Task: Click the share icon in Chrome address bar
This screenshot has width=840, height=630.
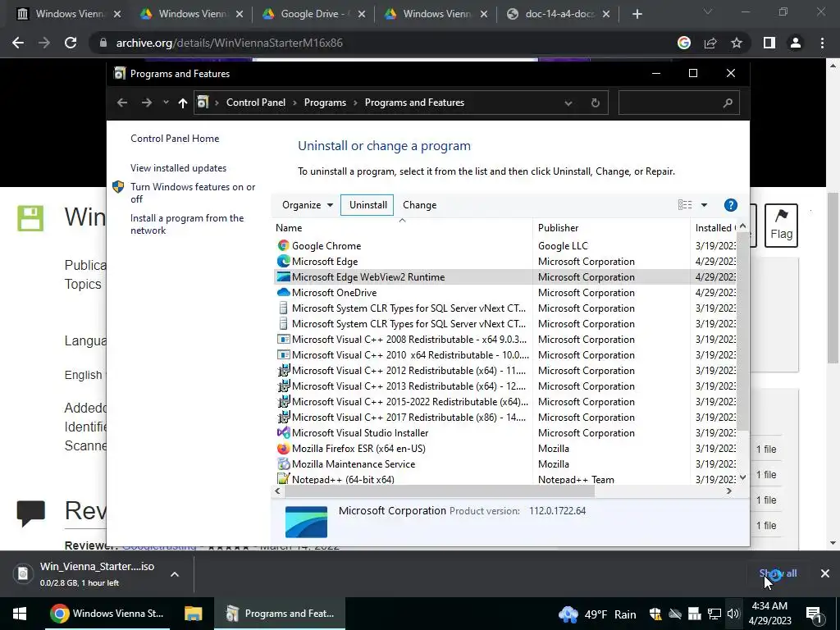Action: (710, 43)
